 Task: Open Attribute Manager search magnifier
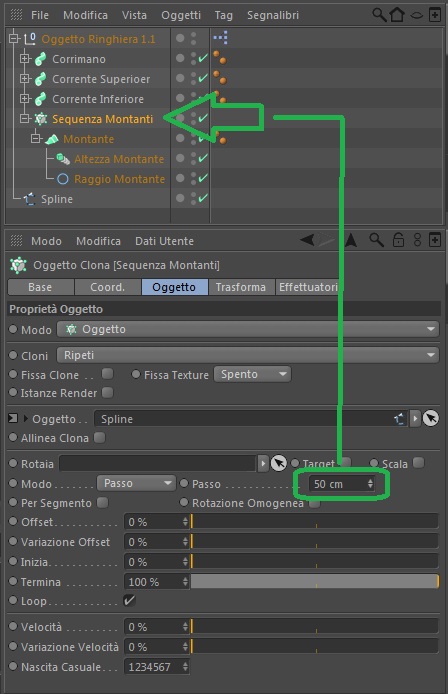pyautogui.click(x=376, y=240)
